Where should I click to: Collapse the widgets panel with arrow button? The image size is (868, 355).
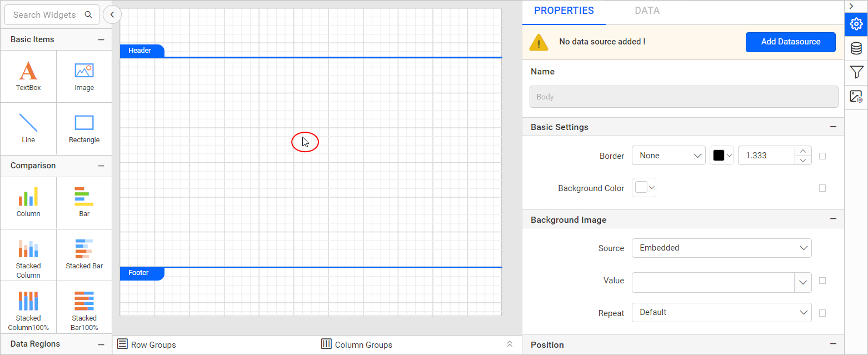tap(112, 15)
